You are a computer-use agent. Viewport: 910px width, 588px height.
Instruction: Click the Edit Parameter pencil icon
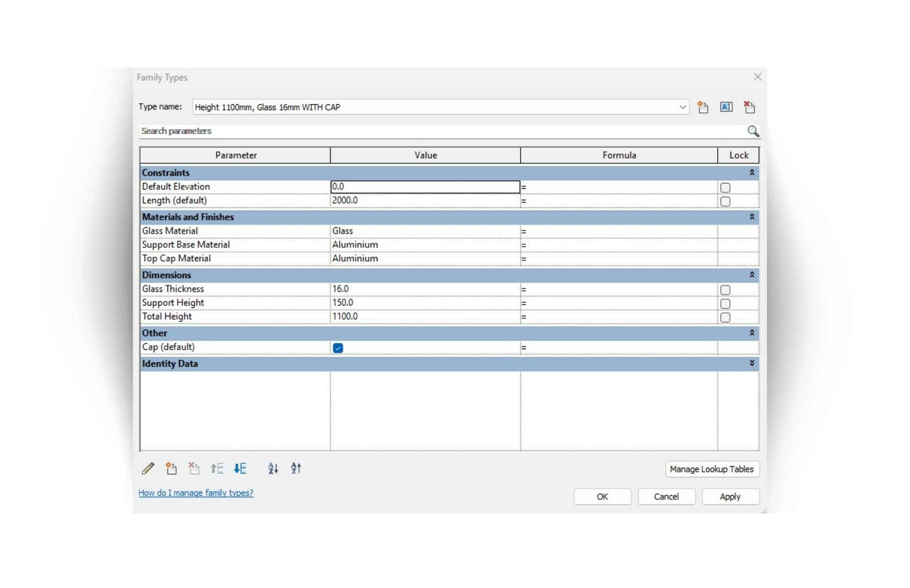click(x=148, y=468)
